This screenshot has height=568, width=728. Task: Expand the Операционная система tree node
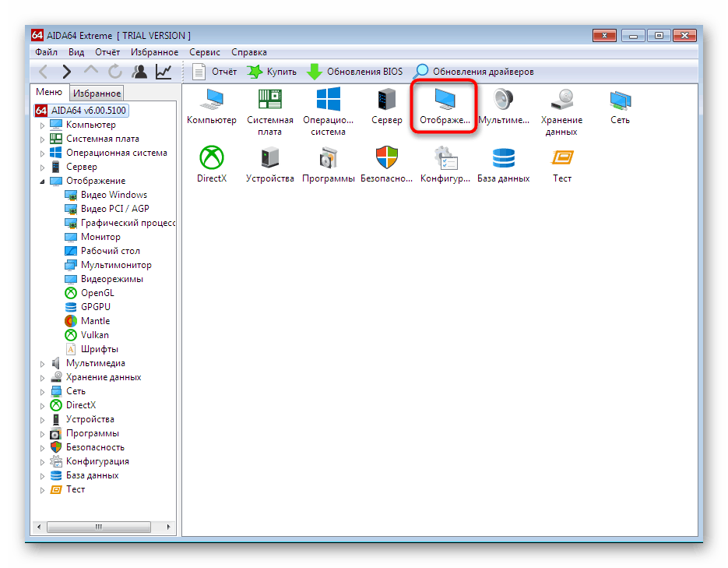[42, 153]
